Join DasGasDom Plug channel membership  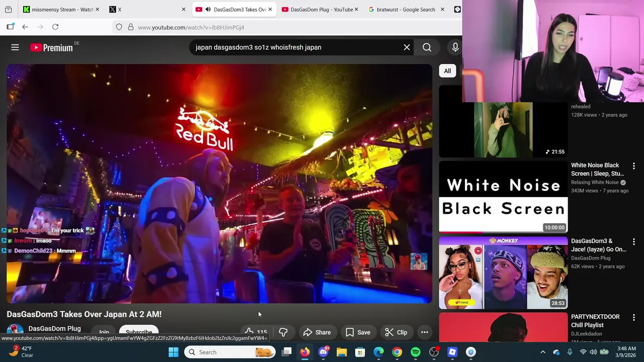click(104, 332)
